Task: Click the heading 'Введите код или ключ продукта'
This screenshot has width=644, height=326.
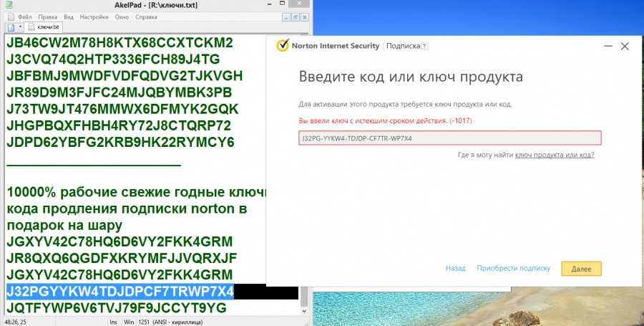Action: click(411, 77)
